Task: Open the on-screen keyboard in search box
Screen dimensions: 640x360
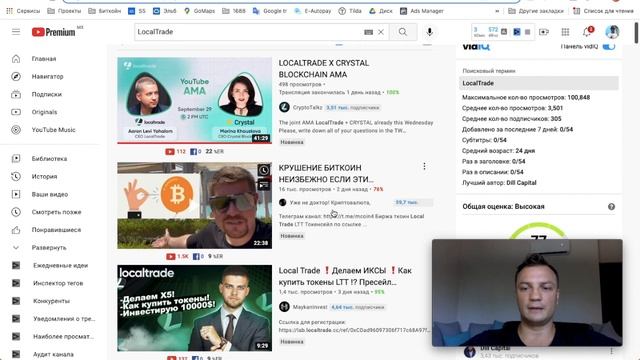Action: pos(368,32)
